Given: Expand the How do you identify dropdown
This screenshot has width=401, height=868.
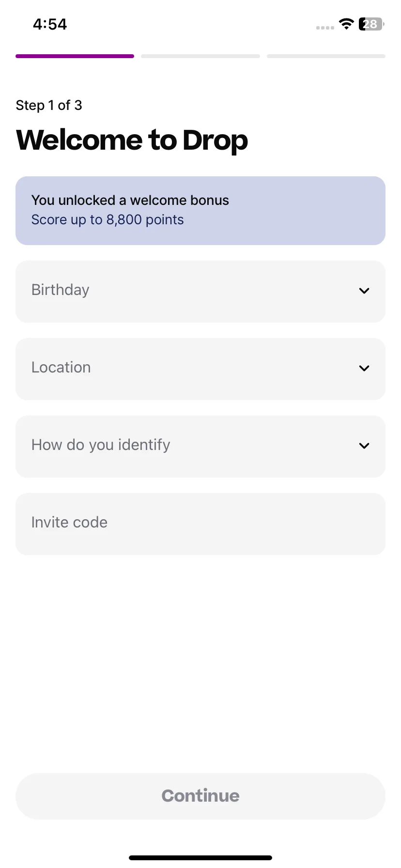Looking at the screenshot, I should pos(200,447).
